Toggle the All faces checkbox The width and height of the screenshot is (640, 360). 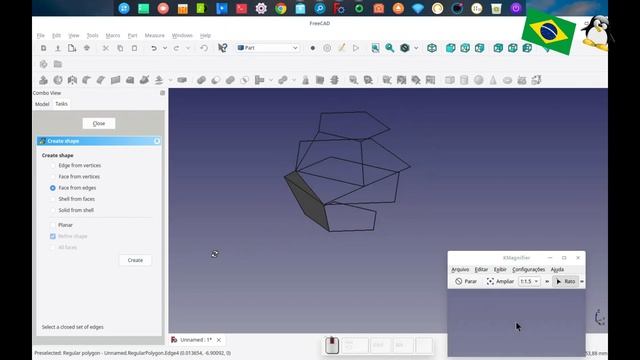coord(53,247)
